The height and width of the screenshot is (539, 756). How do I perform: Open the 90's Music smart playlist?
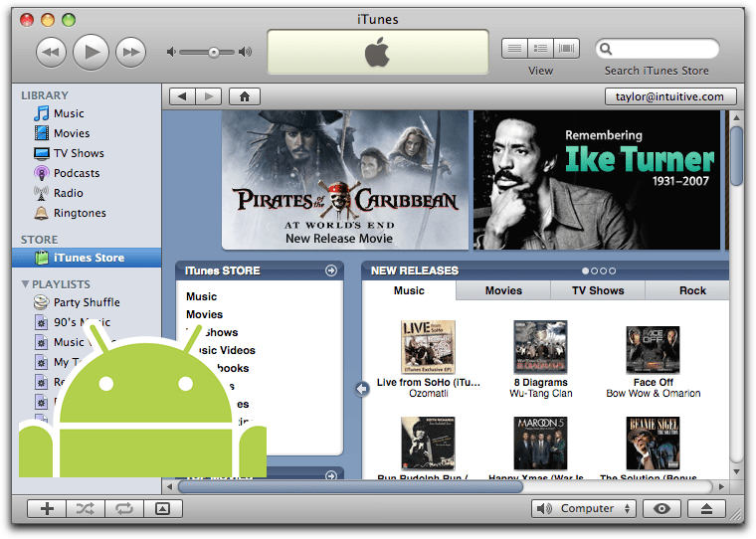click(x=73, y=322)
